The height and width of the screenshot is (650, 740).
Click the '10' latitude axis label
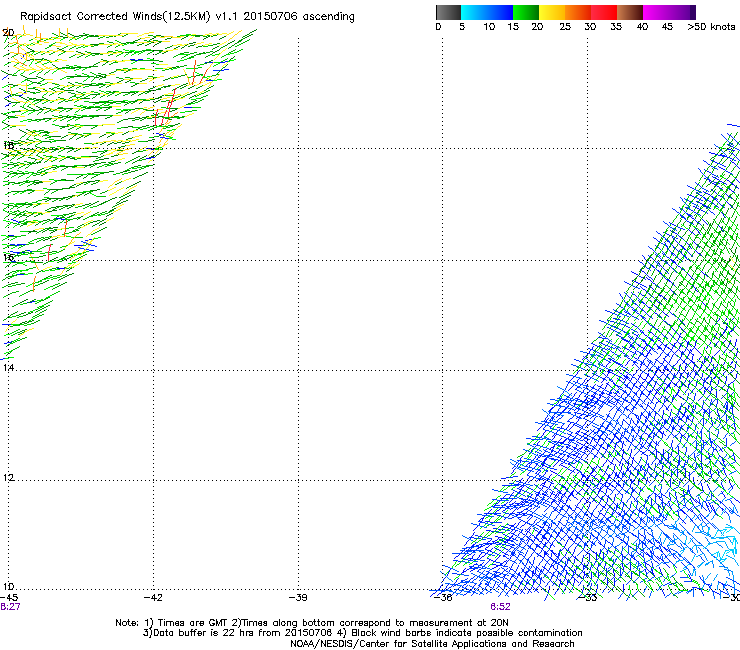tap(8, 587)
